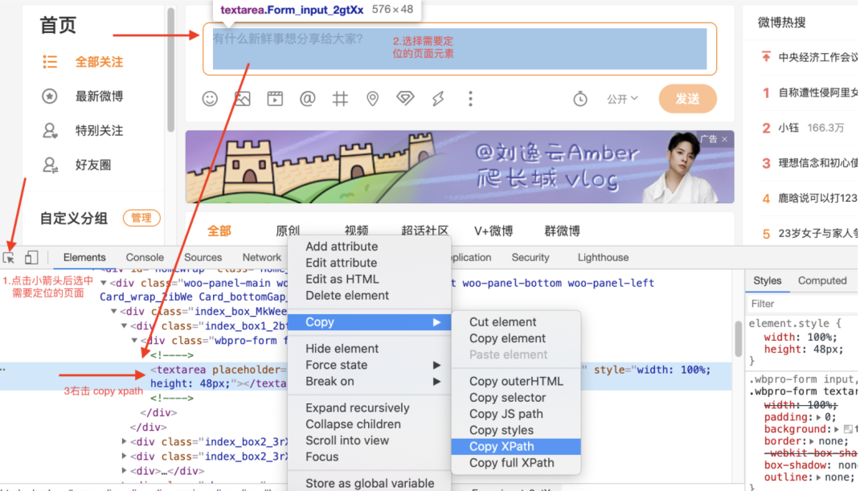
Task: Open the Force state submenu
Action: pos(369,365)
